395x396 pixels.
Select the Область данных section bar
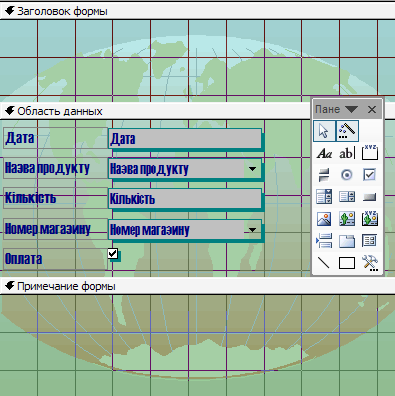pos(155,111)
